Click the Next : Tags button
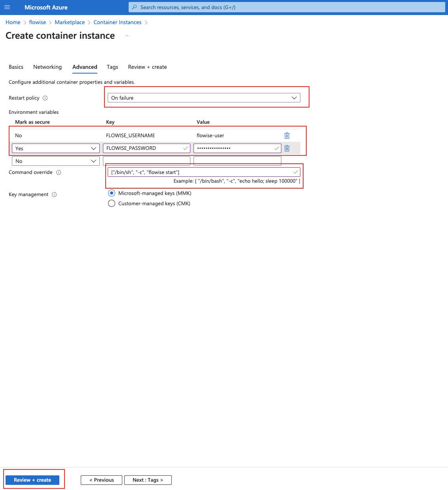Image resolution: width=448 pixels, height=490 pixels. pyautogui.click(x=148, y=480)
